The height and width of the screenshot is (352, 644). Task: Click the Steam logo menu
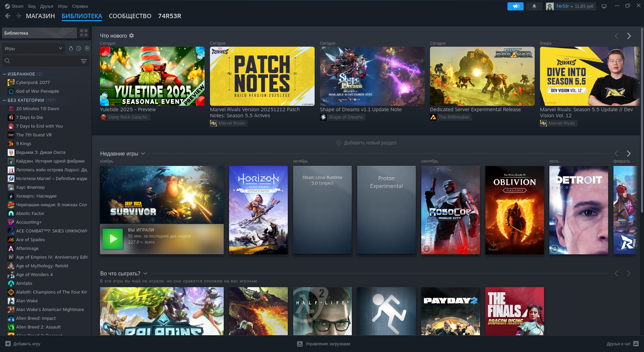pyautogui.click(x=14, y=6)
